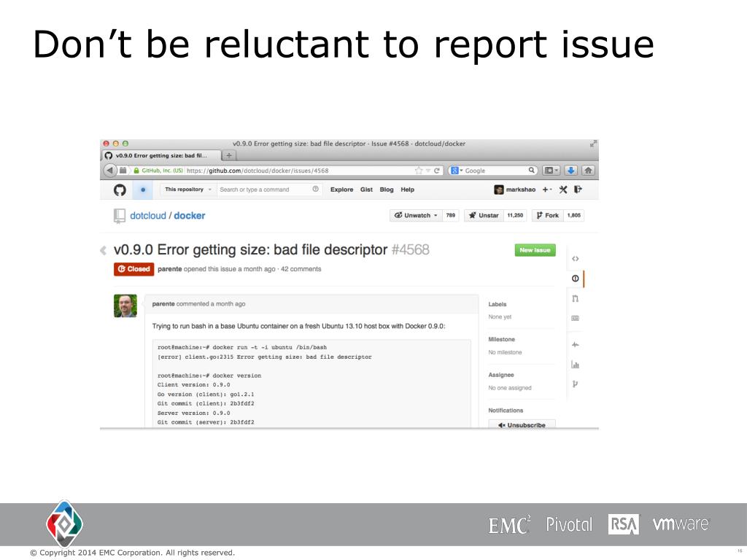
Task: Expand the Unwatch dropdown
Action: coord(416,215)
